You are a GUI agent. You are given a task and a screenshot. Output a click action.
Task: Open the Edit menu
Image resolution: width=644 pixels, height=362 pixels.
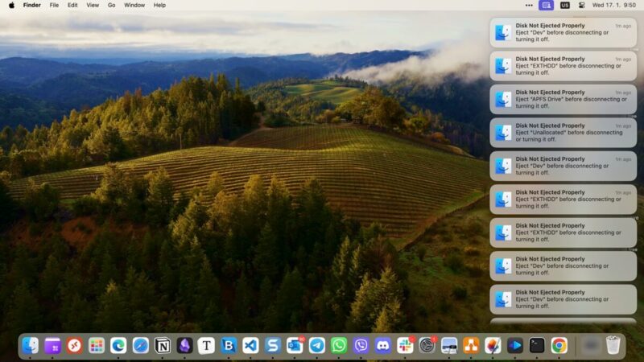72,6
